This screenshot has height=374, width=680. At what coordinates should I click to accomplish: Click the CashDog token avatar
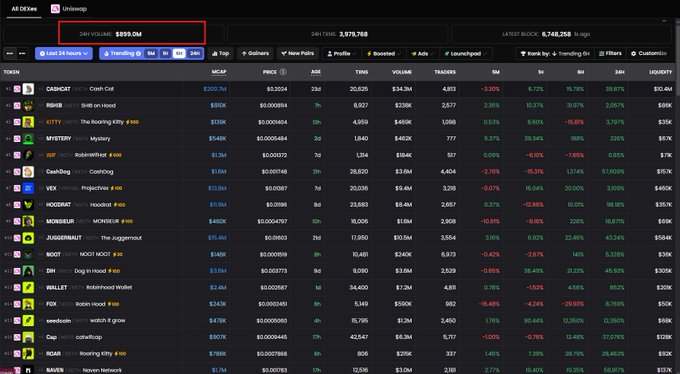click(28, 172)
